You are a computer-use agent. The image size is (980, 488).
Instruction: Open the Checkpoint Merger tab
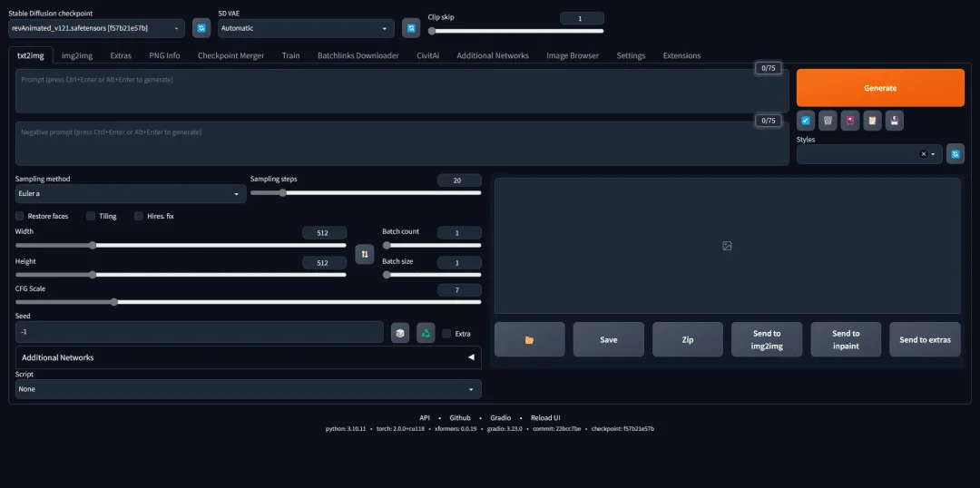point(231,55)
